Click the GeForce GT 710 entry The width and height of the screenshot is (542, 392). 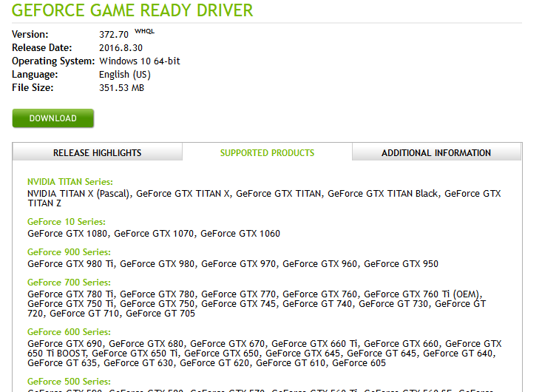(84, 314)
